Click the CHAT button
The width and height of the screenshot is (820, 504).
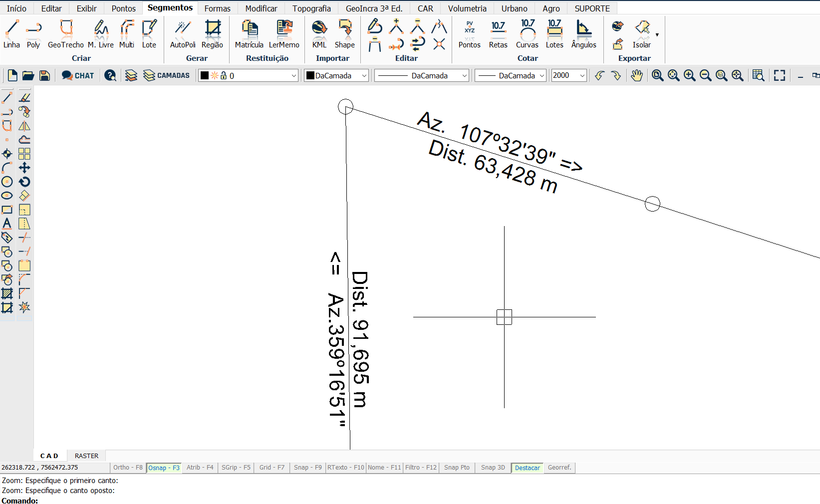pos(78,75)
